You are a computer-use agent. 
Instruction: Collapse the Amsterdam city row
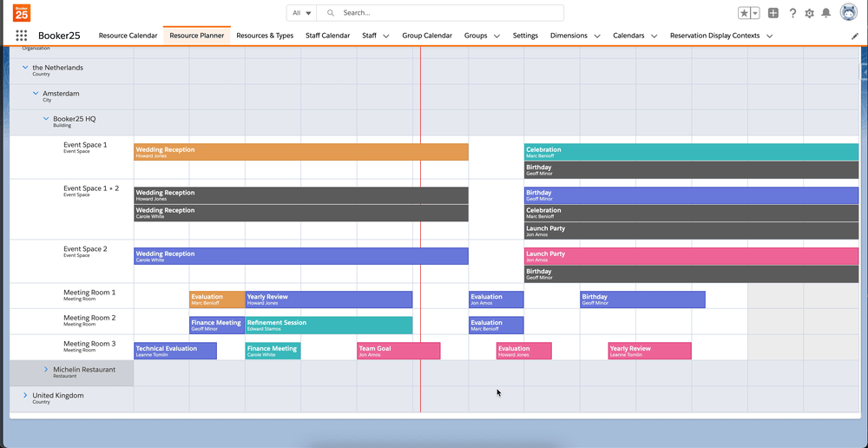[36, 94]
